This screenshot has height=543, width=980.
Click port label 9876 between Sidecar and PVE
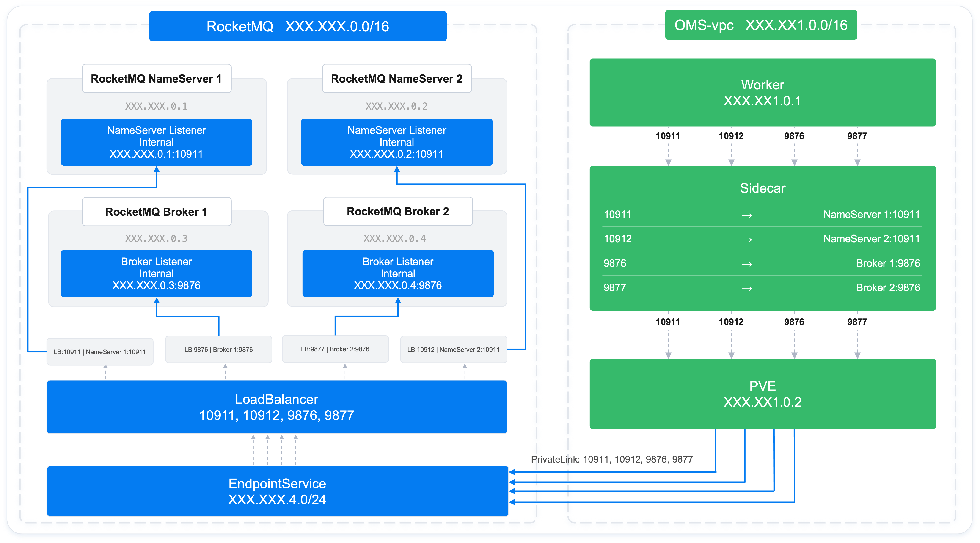[x=794, y=322]
